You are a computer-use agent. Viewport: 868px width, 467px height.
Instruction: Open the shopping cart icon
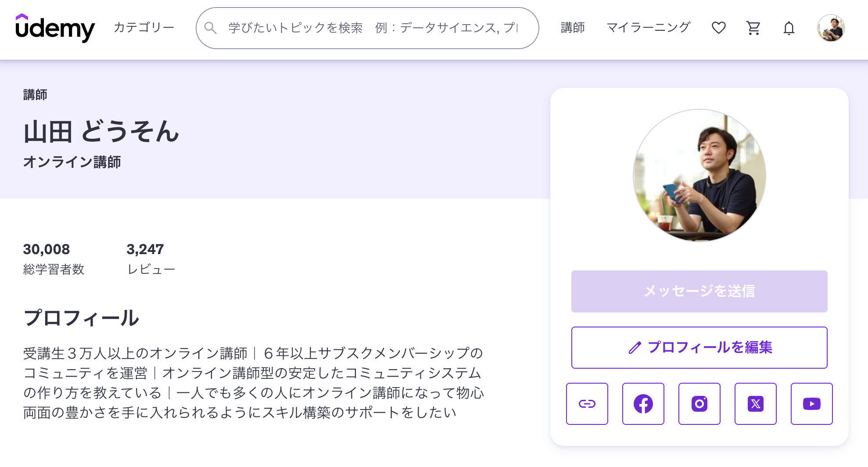tap(753, 28)
